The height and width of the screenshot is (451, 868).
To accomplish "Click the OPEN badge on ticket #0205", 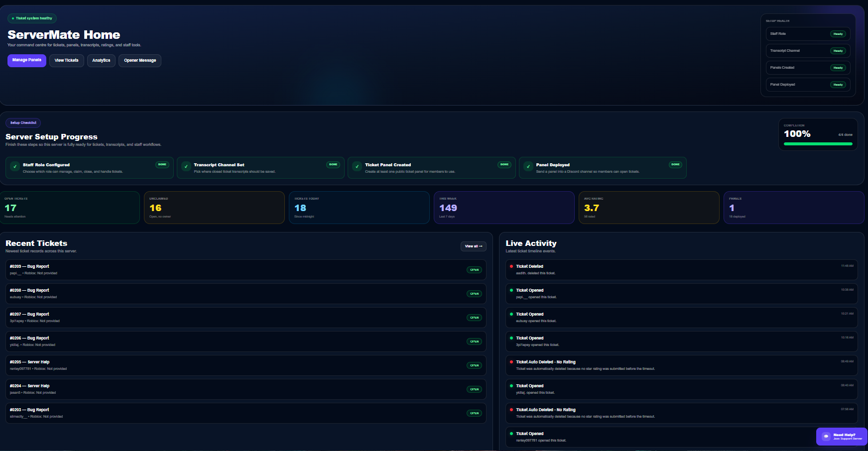I will (474, 365).
